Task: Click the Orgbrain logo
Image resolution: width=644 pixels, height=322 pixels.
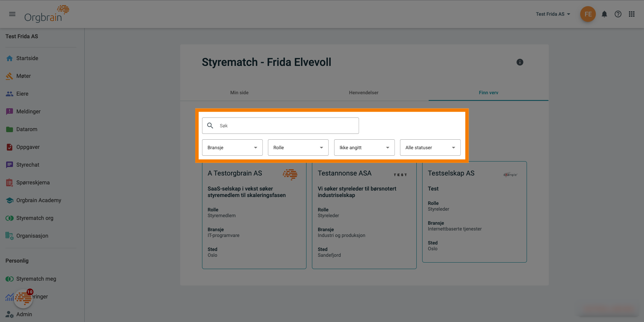Action: tap(46, 14)
